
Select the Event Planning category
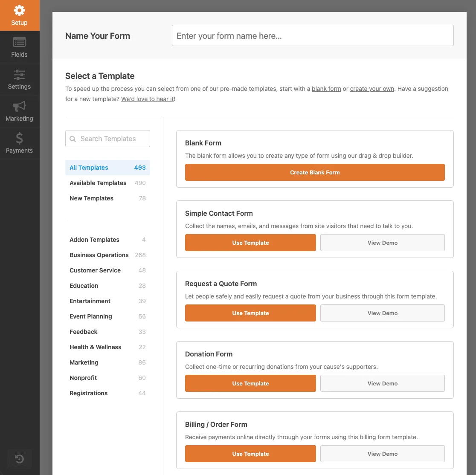(x=107, y=316)
